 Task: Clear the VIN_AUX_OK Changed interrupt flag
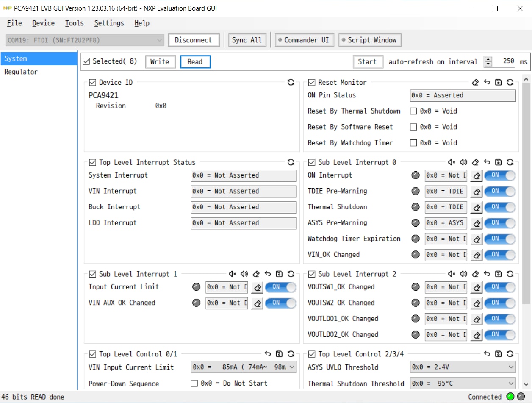(257, 303)
